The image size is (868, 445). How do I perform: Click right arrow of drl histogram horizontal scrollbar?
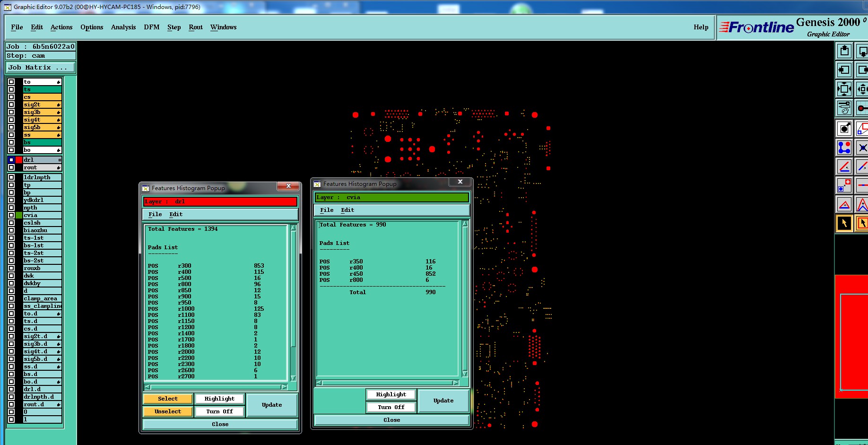[x=284, y=387]
